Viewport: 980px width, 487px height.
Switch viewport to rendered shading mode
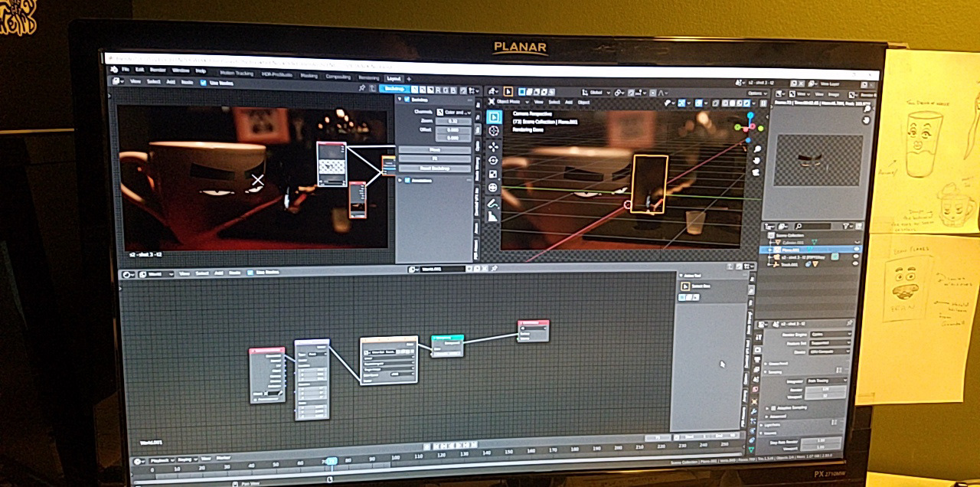pyautogui.click(x=746, y=103)
